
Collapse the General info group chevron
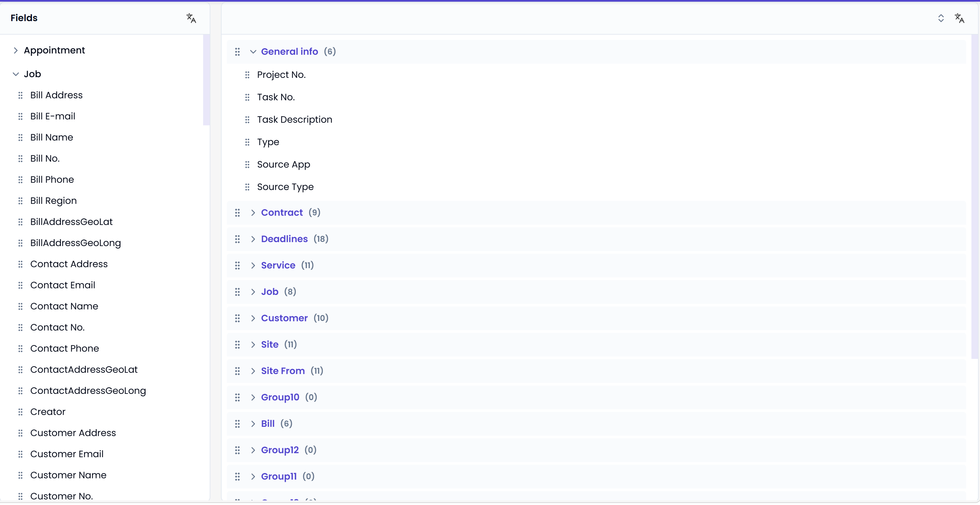(253, 52)
